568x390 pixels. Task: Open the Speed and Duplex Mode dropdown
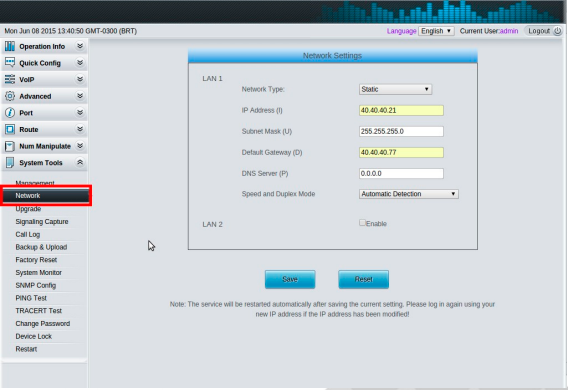[409, 194]
